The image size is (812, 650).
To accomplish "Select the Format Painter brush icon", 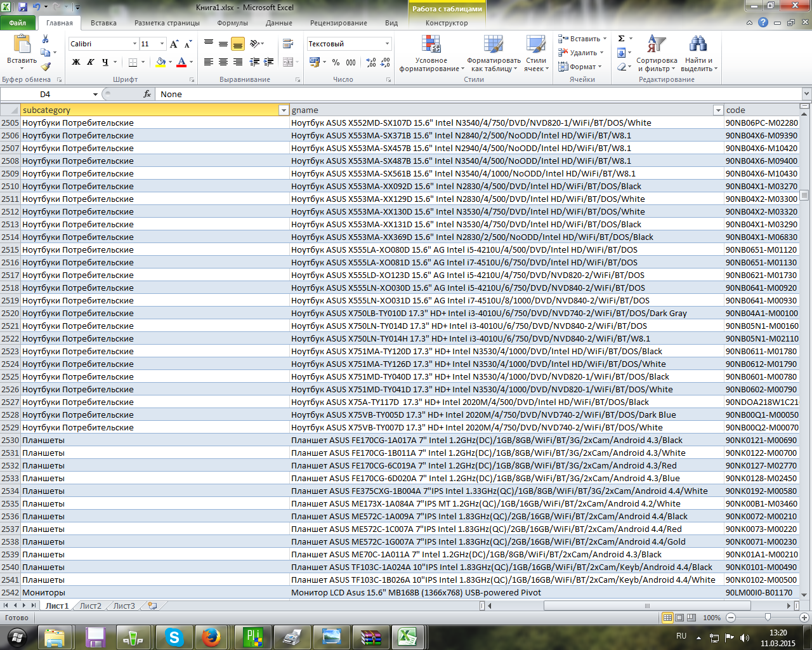I will (46, 66).
